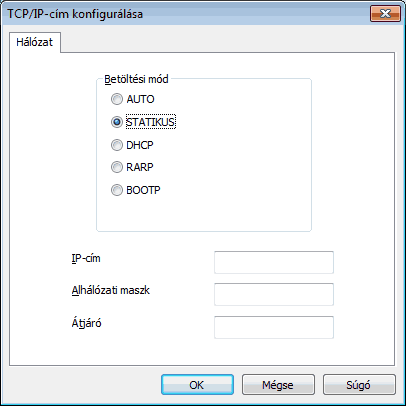
Task: Click the Alhálózati maszk label text
Action: (x=111, y=290)
